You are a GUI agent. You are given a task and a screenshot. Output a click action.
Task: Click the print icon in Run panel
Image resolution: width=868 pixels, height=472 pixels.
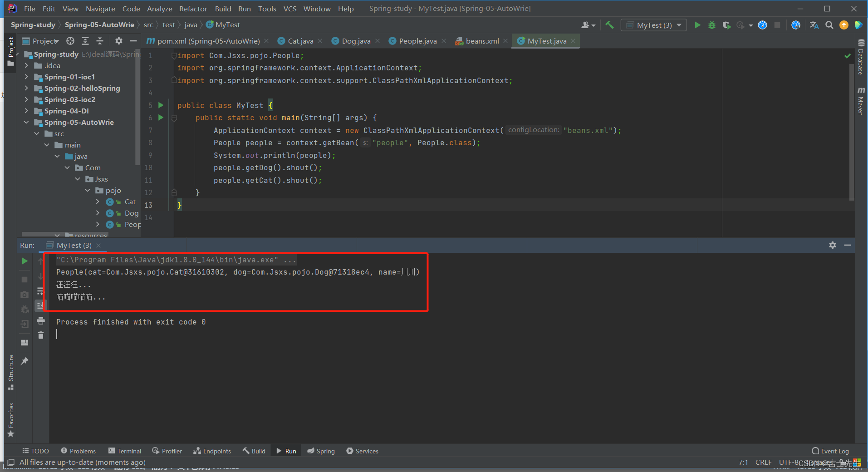(x=41, y=321)
